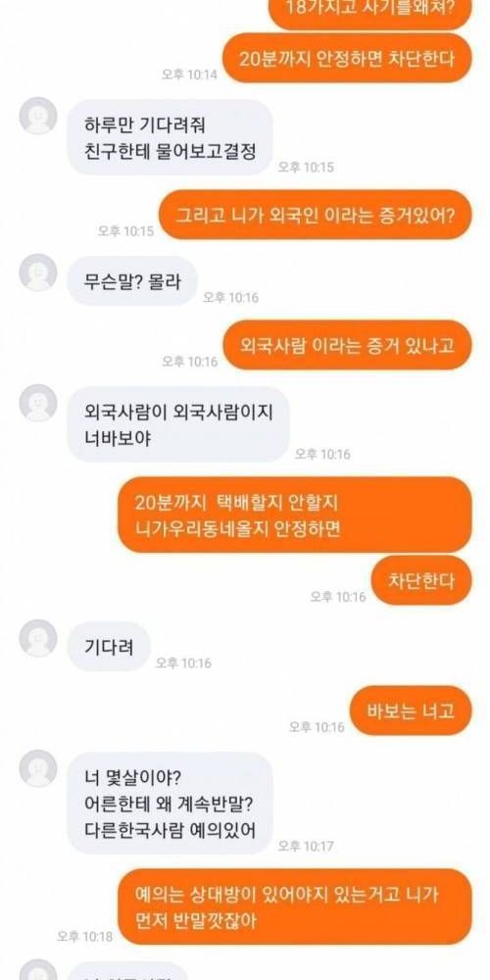
Task: Select the message "어른한테 왜 계속반말?"
Action: pos(170,803)
